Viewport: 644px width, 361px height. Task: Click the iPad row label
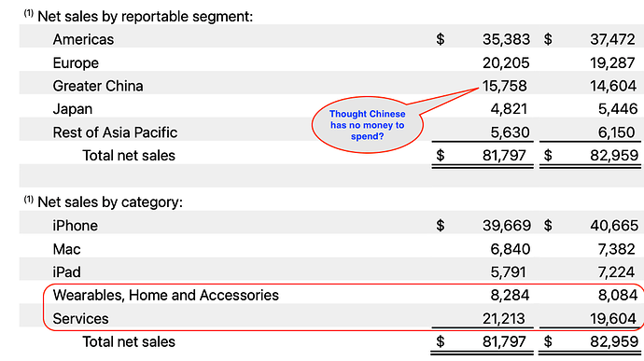pyautogui.click(x=66, y=271)
